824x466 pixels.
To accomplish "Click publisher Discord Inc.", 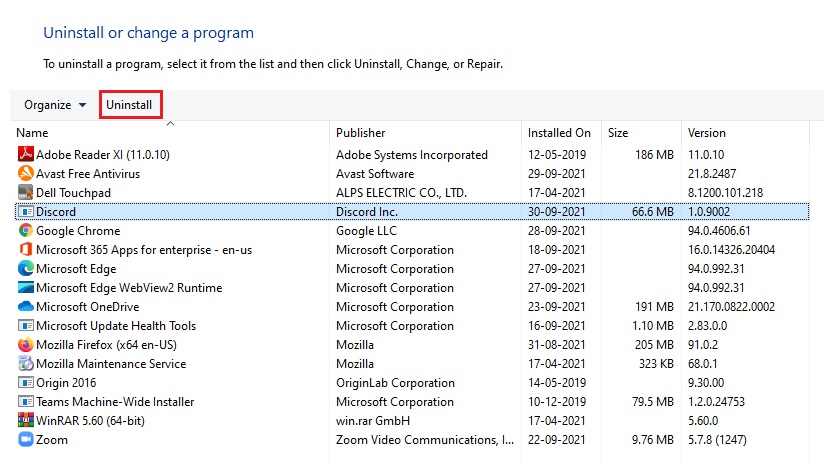I will pos(367,212).
